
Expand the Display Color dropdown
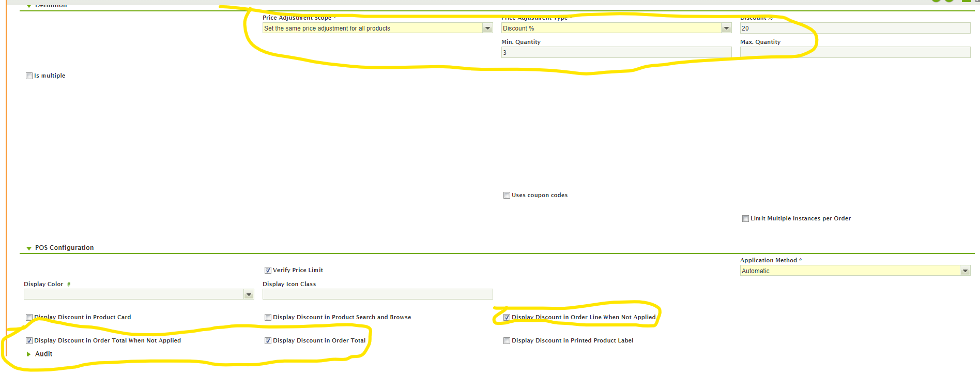click(249, 295)
